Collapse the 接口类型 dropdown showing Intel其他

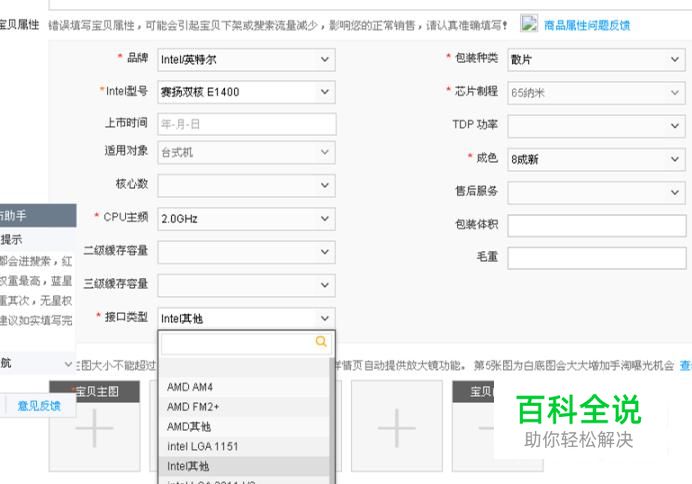pos(246,318)
